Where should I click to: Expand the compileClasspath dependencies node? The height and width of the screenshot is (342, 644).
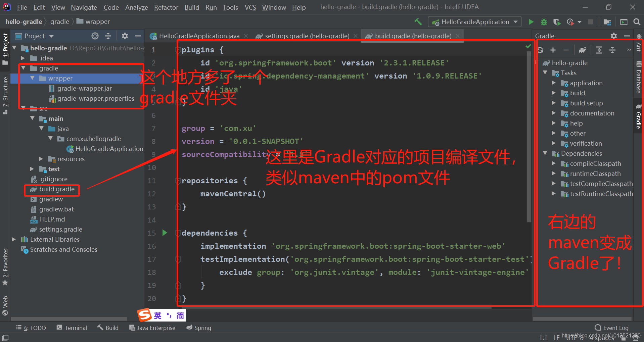(x=554, y=163)
